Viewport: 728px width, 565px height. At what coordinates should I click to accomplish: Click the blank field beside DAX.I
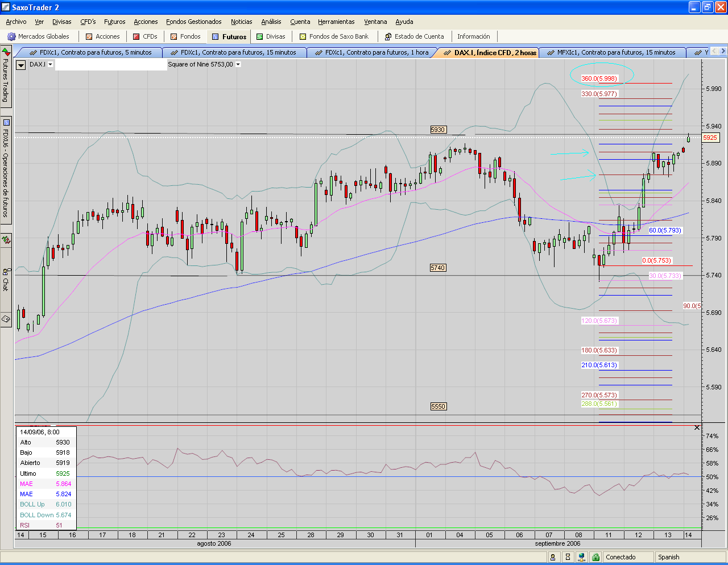point(110,65)
